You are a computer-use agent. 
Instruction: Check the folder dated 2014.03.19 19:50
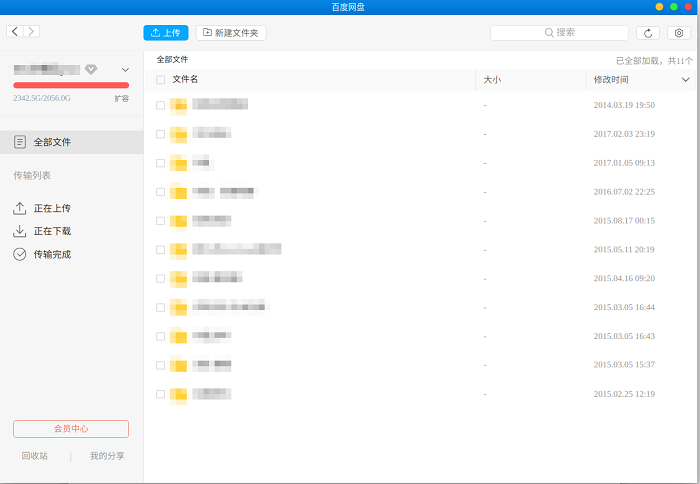[x=160, y=105]
